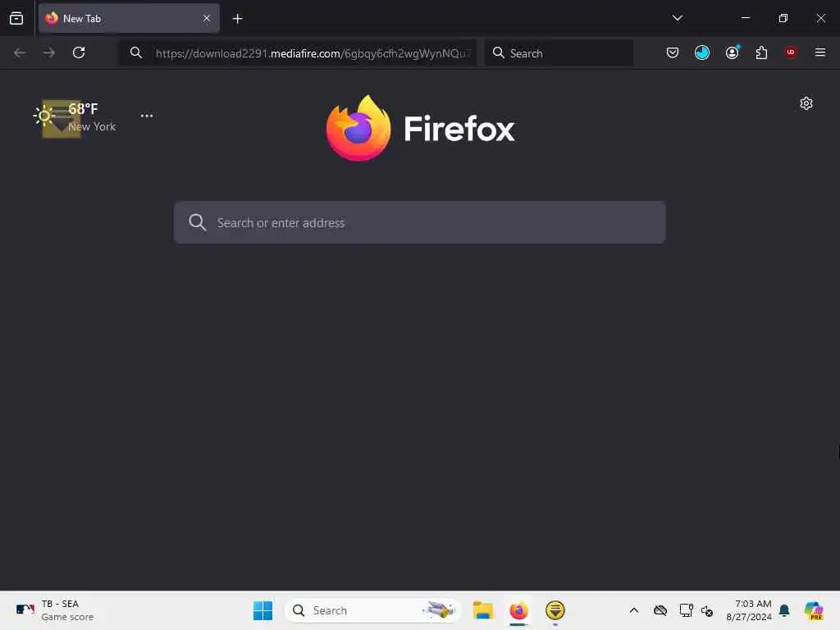Open the notifications bell icon
This screenshot has height=630, width=840.
point(784,610)
